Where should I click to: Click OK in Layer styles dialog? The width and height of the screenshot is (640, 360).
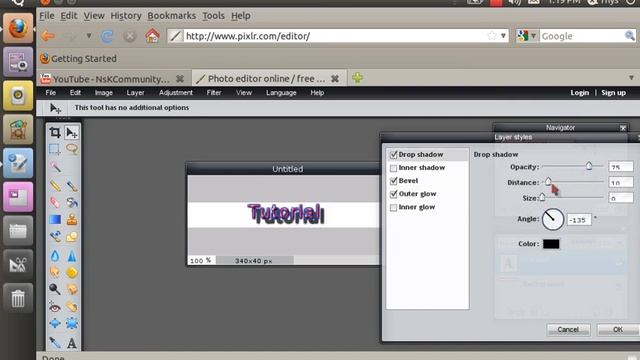click(x=618, y=329)
